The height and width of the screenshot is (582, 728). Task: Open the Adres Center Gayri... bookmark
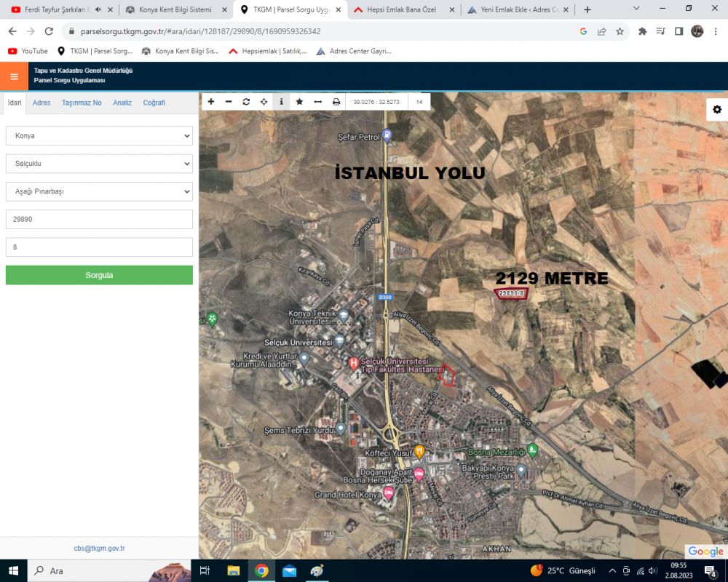pos(354,51)
